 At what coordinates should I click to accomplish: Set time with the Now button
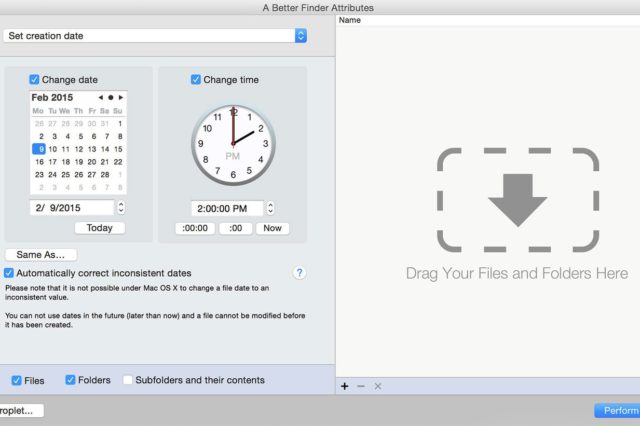(x=272, y=228)
